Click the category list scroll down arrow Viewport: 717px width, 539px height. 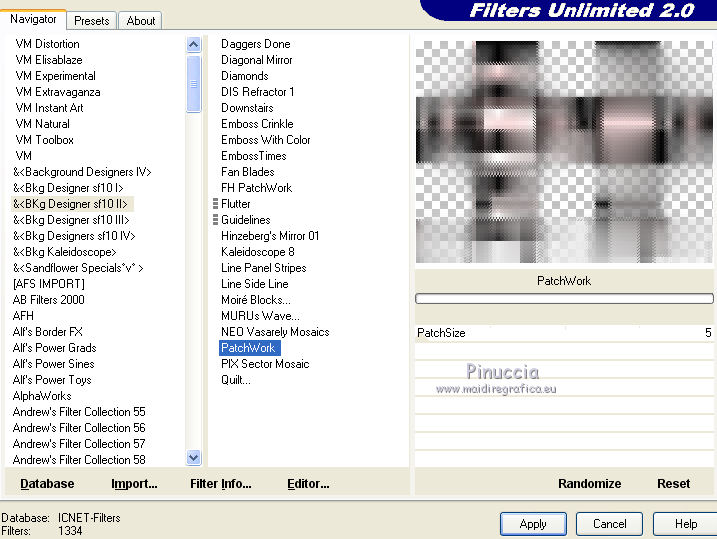[193, 457]
